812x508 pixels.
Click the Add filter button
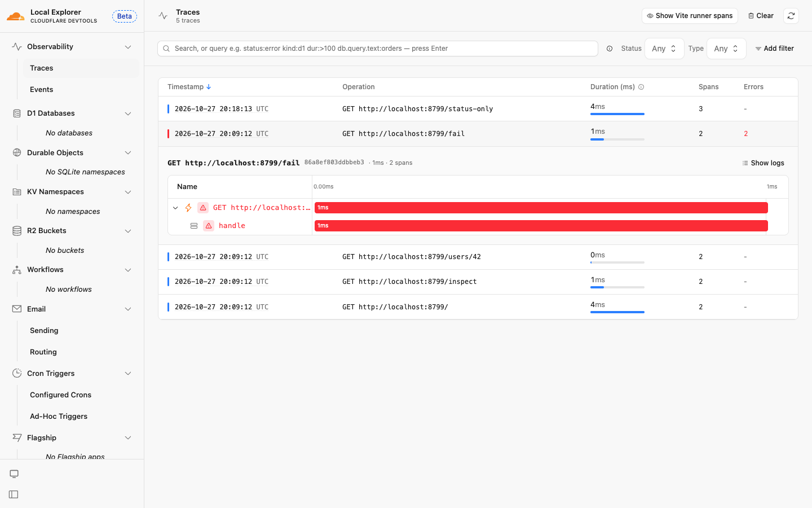point(775,49)
